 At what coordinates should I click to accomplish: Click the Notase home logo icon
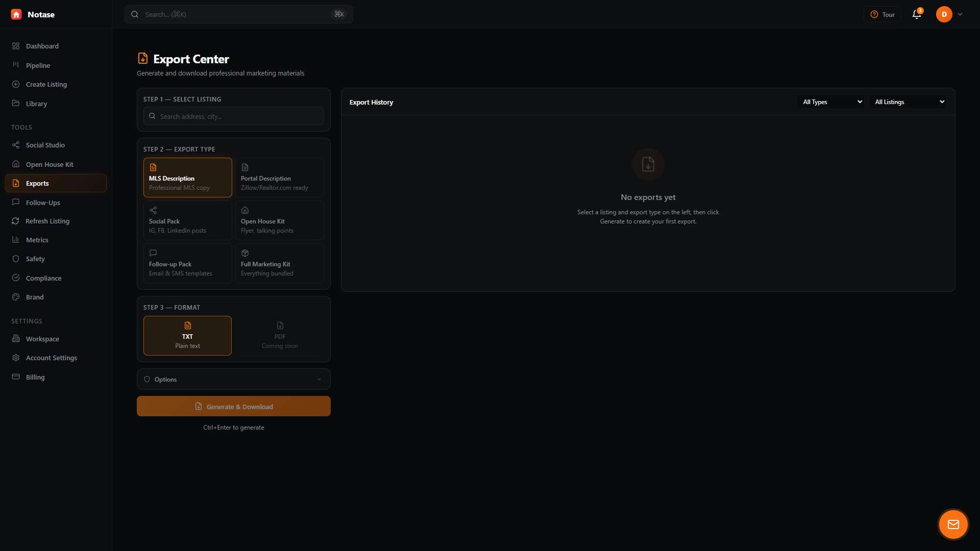16,14
